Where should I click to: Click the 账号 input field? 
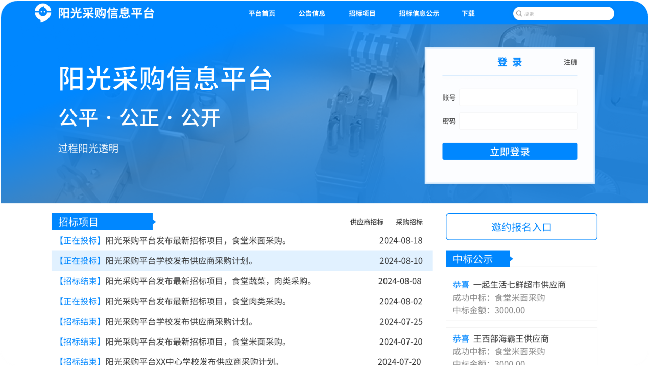coord(518,97)
